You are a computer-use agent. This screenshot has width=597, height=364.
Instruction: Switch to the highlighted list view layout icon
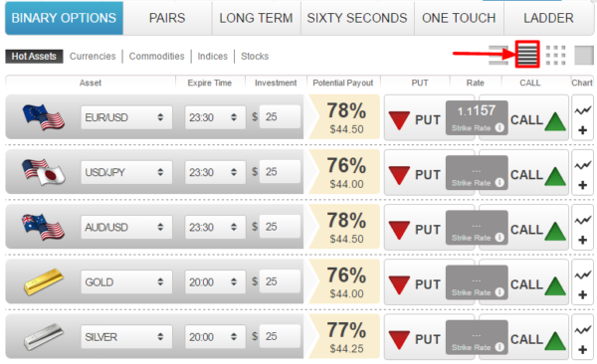(527, 54)
